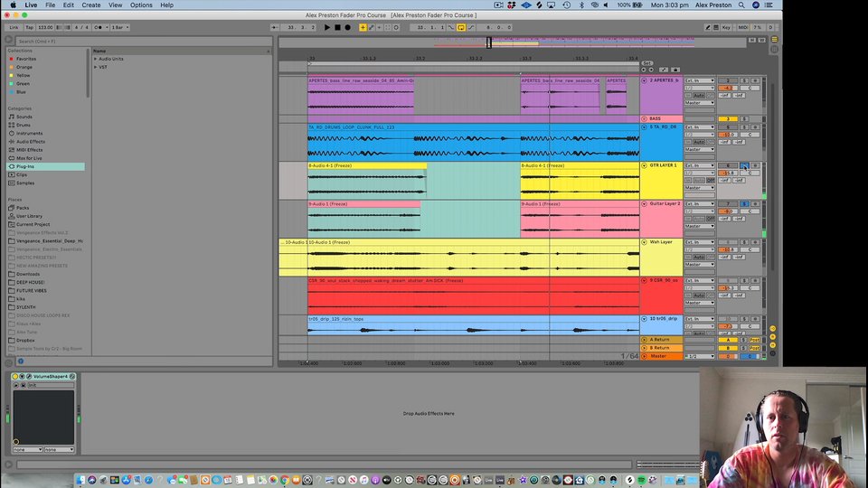The width and height of the screenshot is (868, 488).
Task: Click the Sounds category icon
Action: click(12, 117)
